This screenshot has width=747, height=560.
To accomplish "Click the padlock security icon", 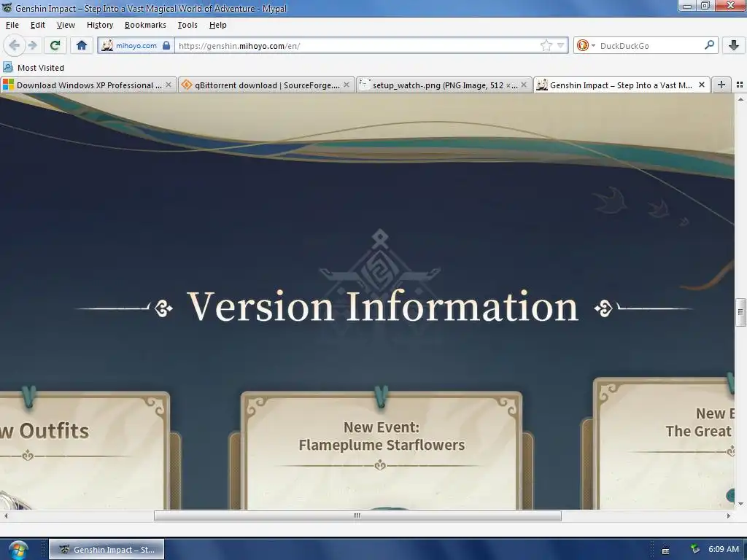I will tap(166, 45).
